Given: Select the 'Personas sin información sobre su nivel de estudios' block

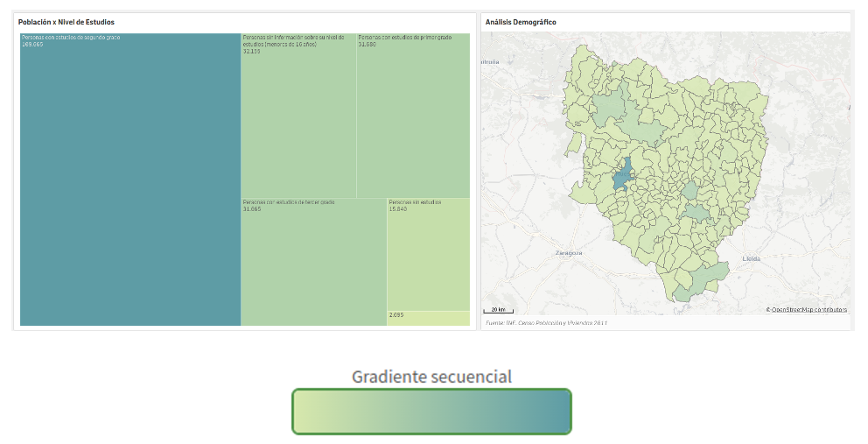Looking at the screenshot, I should click(298, 116).
